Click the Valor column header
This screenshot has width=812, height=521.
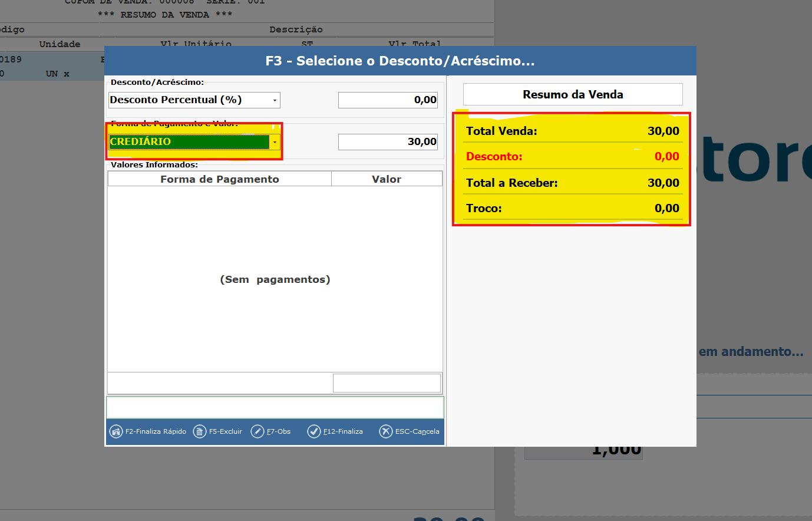(387, 179)
